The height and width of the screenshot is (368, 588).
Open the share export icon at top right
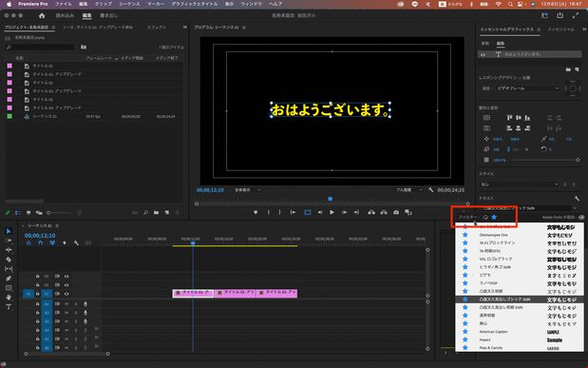click(x=560, y=15)
